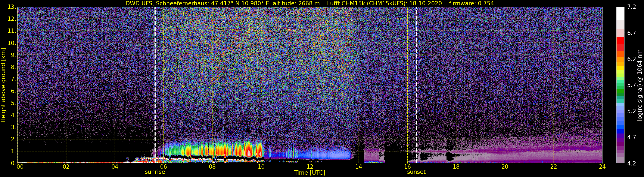Click the 22 hour tick label on time axis

pyautogui.click(x=554, y=166)
